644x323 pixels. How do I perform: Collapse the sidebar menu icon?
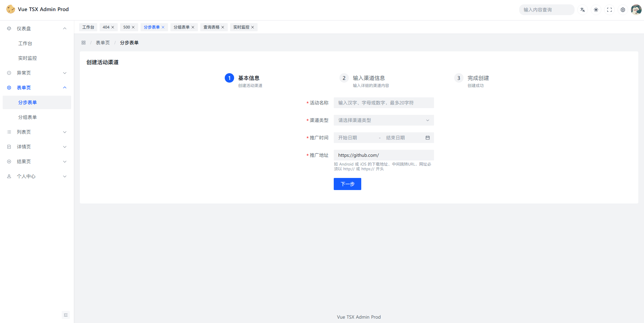point(66,315)
